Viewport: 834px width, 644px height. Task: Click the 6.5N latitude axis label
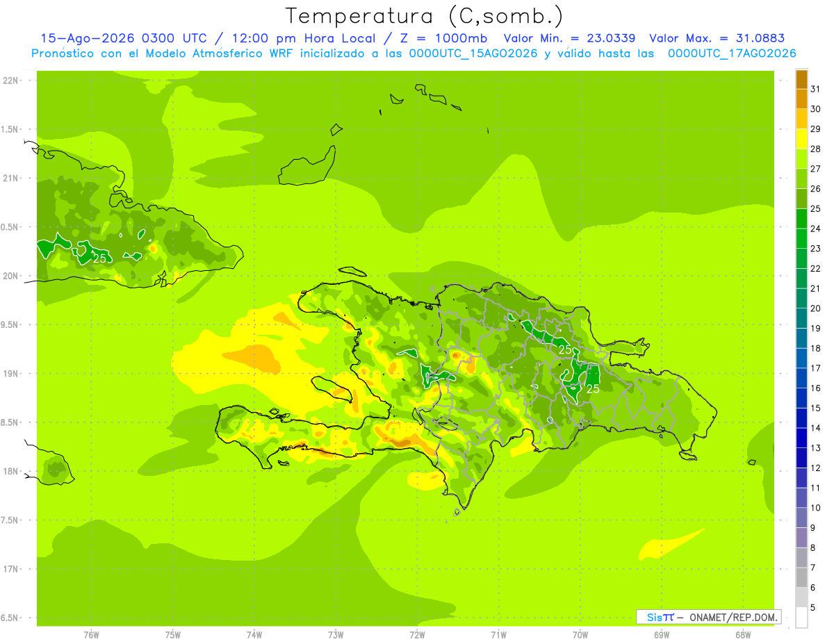coord(10,618)
